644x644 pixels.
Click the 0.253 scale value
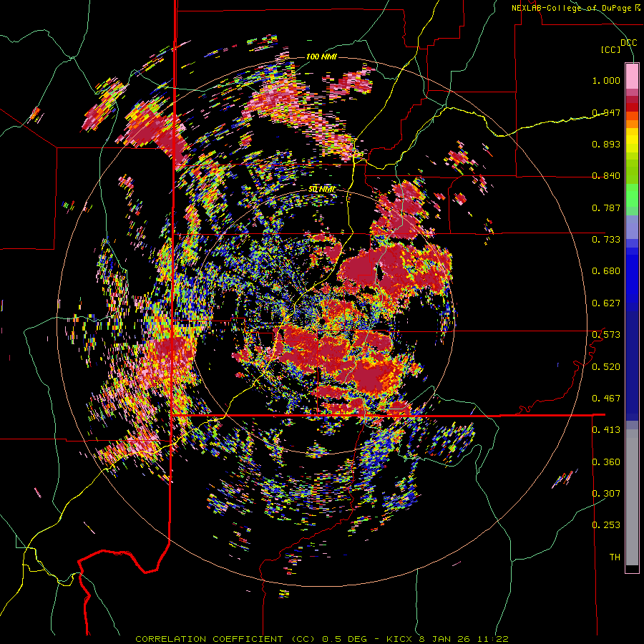click(606, 525)
